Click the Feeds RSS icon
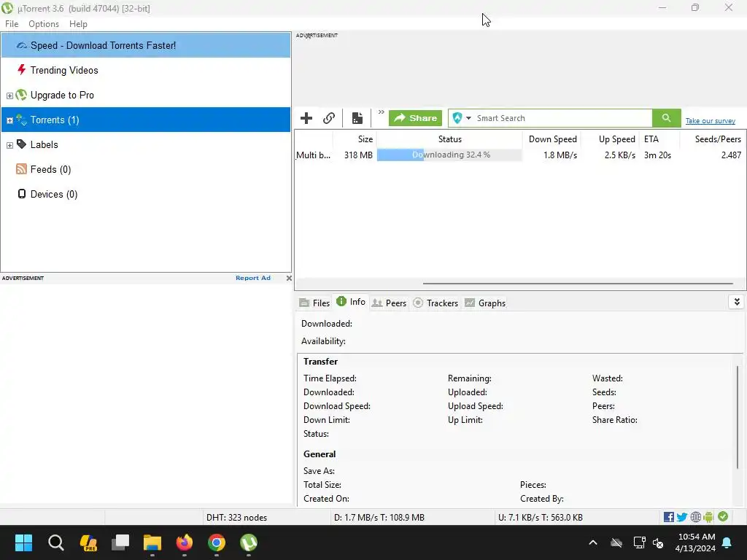747x560 pixels. 21,169
